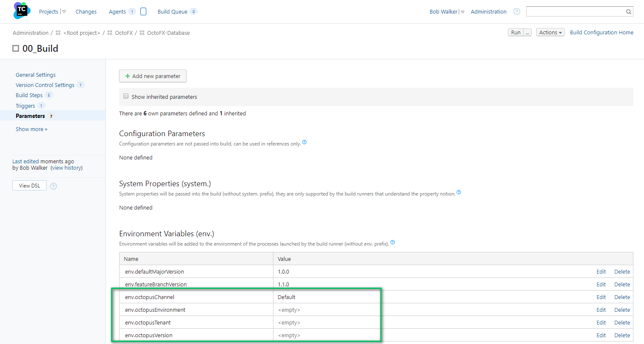Image resolution: width=644 pixels, height=344 pixels.
Task: Open Environment Variables help icon
Action: [x=393, y=243]
